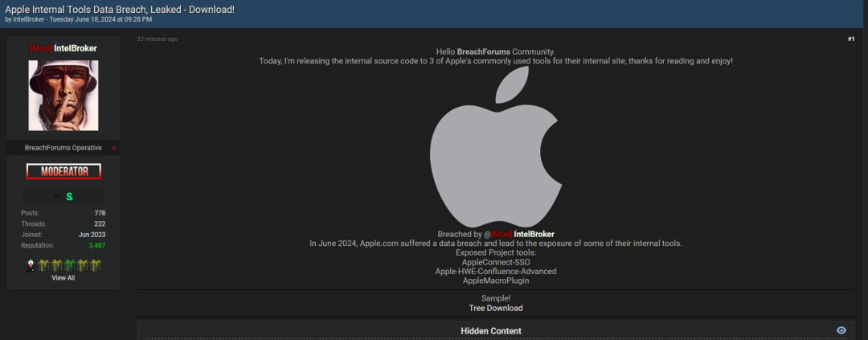Open the large Apple logo image

[x=496, y=147]
